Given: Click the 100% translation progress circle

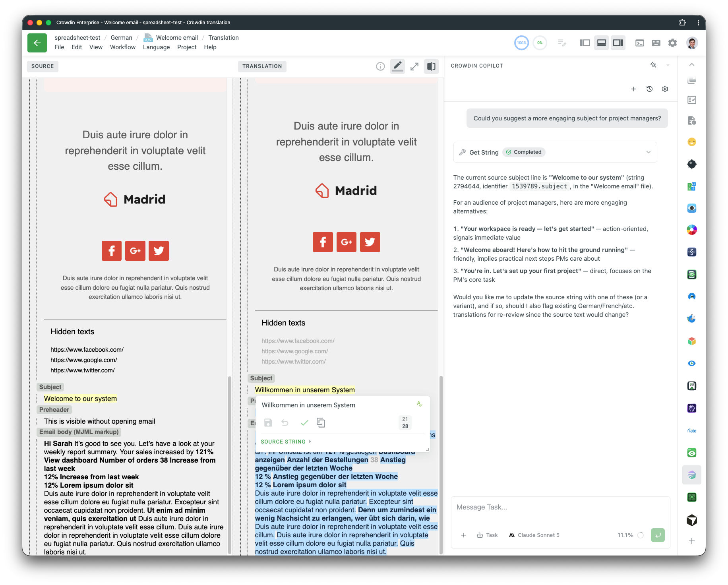Looking at the screenshot, I should [x=521, y=43].
